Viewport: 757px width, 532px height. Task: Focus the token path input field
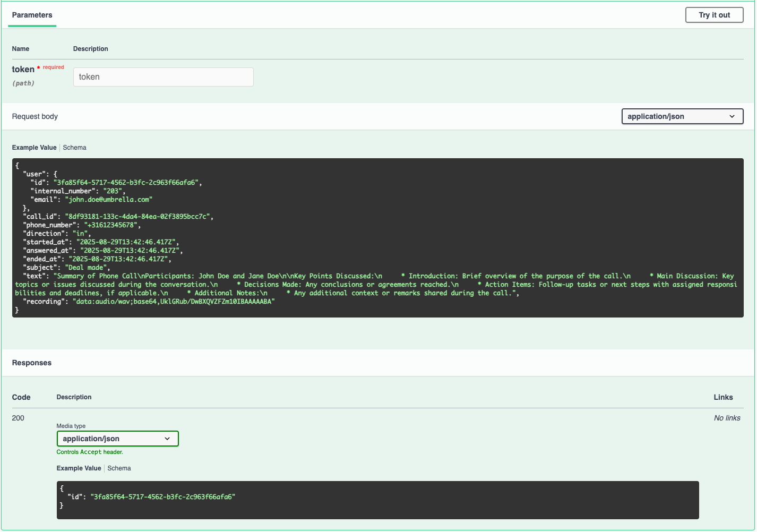tap(163, 77)
